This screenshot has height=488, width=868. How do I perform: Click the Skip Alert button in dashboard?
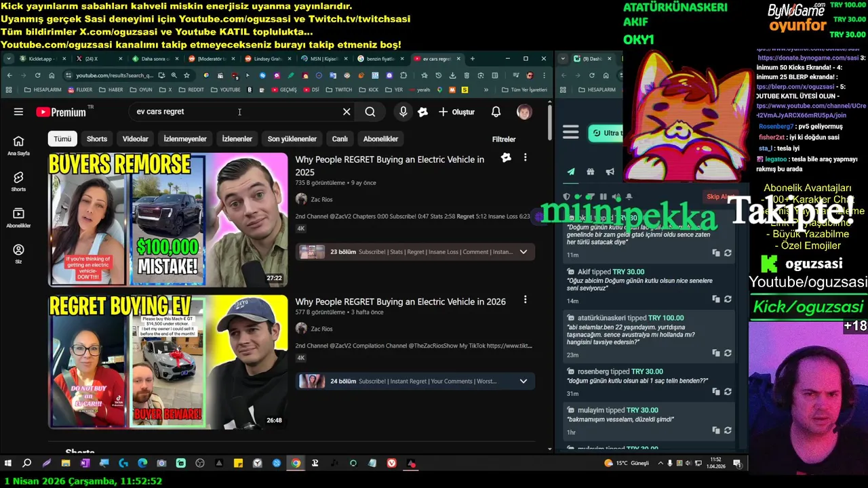(x=720, y=197)
